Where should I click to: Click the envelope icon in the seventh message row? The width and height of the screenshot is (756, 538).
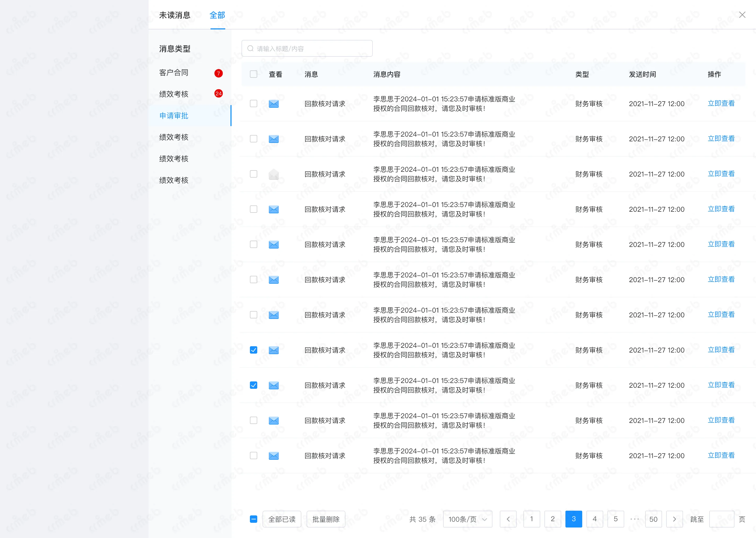274,315
